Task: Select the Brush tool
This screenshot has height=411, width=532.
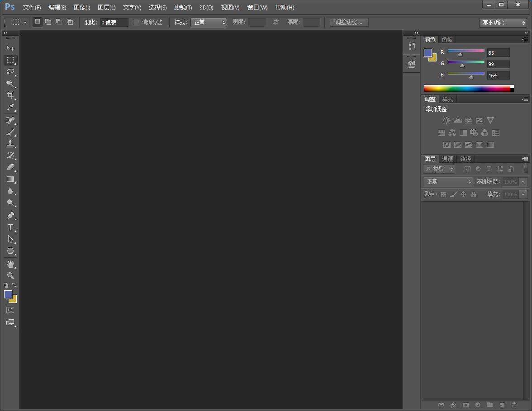Action: point(10,132)
